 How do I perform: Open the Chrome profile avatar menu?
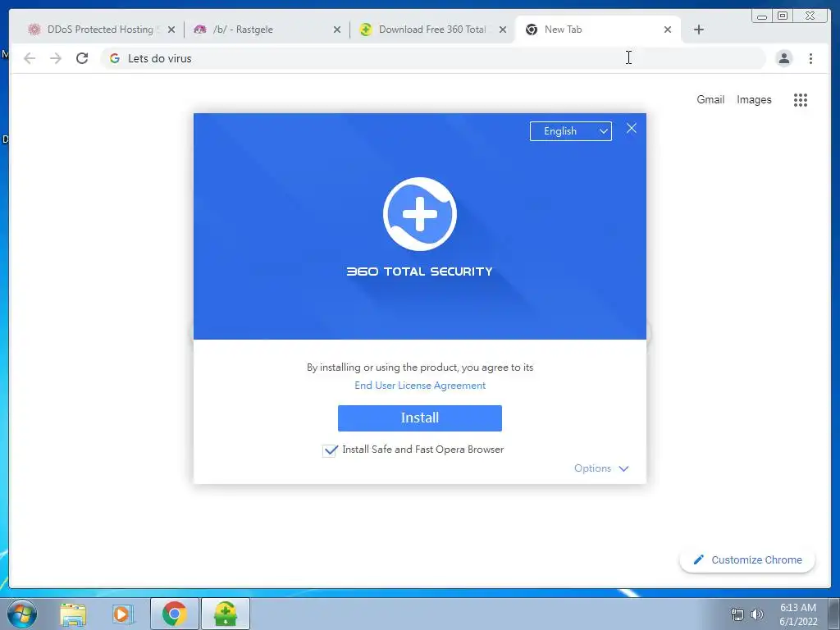[x=783, y=58]
